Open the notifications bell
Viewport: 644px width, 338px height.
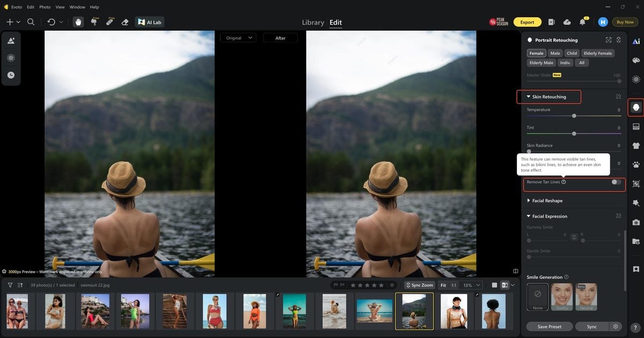(x=582, y=22)
